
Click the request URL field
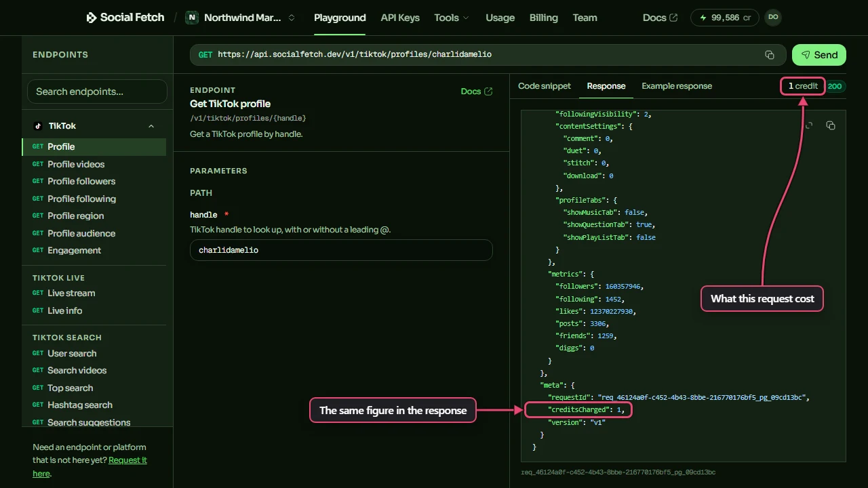[488, 55]
